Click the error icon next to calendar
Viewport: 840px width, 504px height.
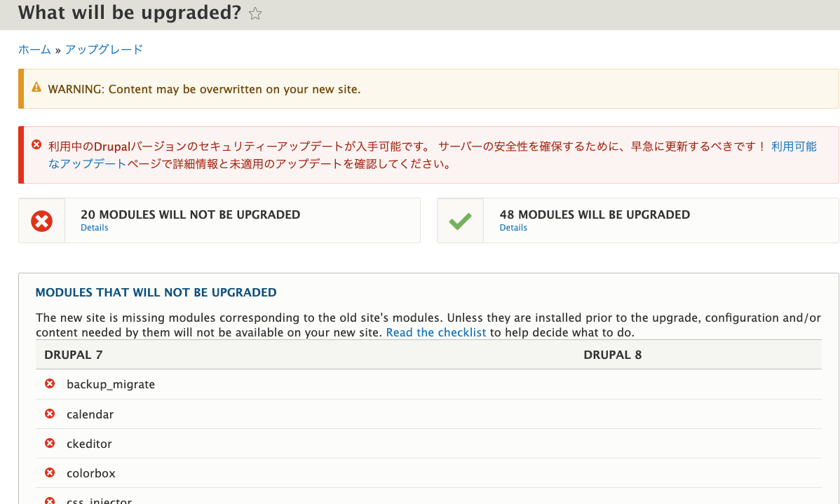point(50,414)
